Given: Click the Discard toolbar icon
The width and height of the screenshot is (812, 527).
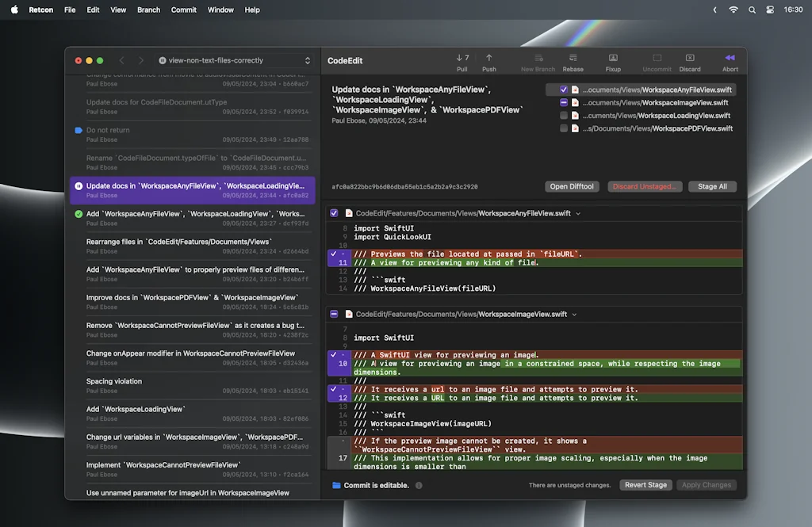Looking at the screenshot, I should [x=690, y=58].
